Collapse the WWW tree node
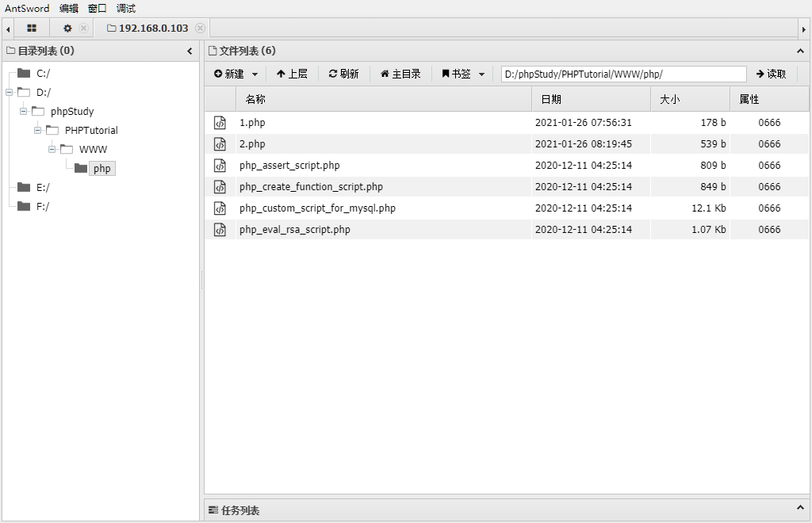The image size is (812, 523). coord(52,150)
